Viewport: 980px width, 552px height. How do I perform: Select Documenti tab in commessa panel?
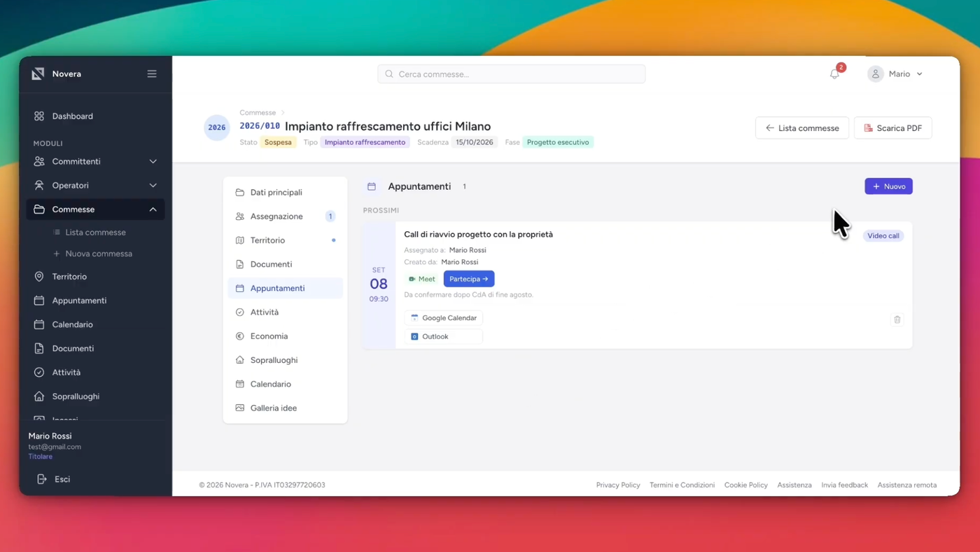(x=285, y=264)
